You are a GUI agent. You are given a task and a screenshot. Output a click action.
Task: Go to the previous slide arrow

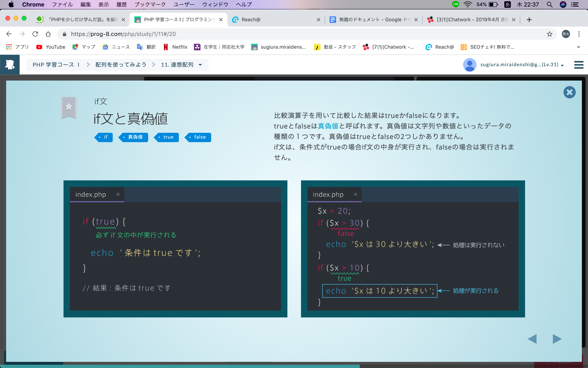coord(532,339)
